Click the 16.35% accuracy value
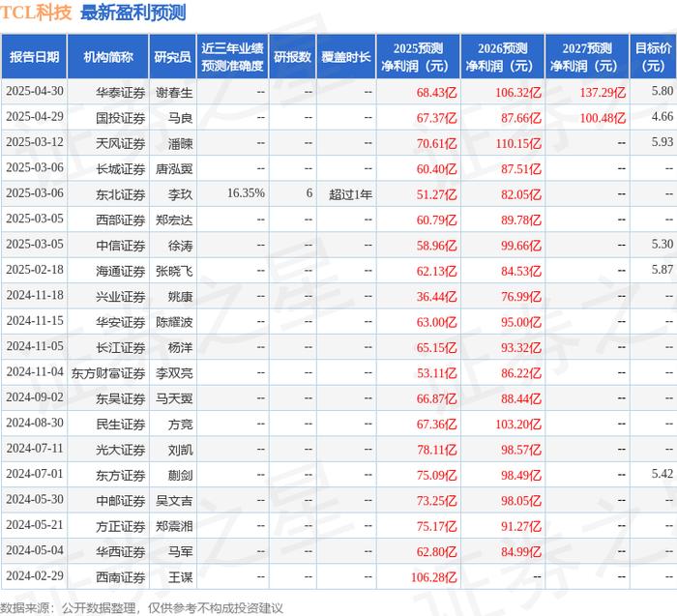The width and height of the screenshot is (677, 616). click(x=246, y=193)
